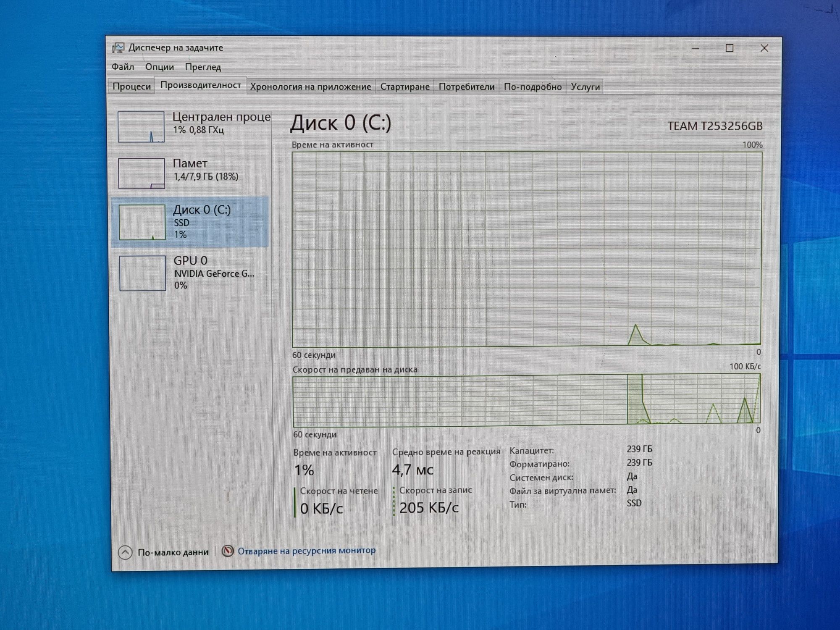
Task: Click the Системен диск label
Action: 541,478
